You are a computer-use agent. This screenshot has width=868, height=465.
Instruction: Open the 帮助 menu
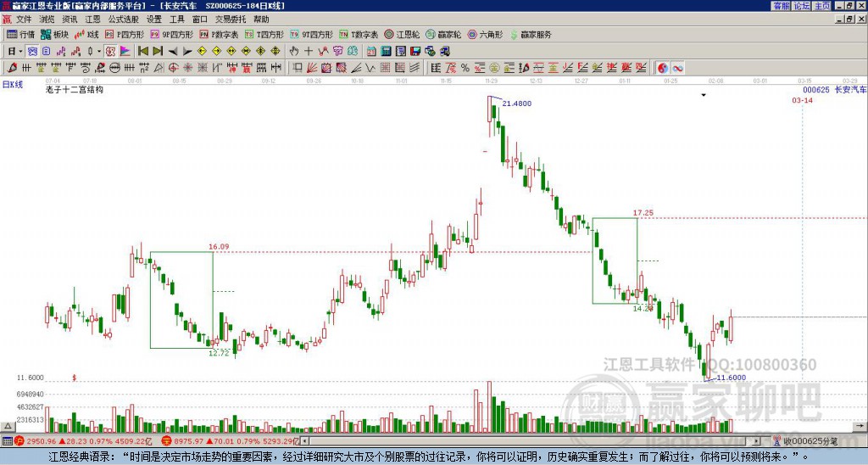[x=261, y=20]
